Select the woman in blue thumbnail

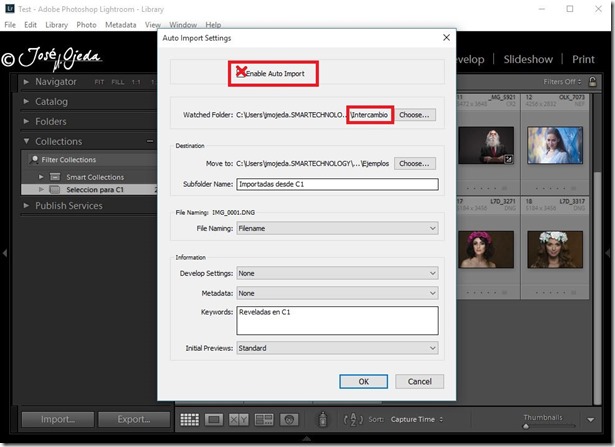tap(555, 145)
